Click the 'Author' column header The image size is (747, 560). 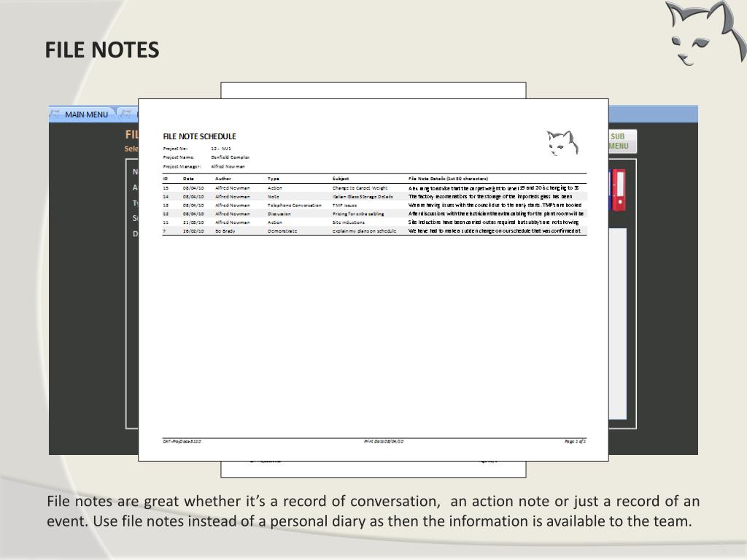[x=223, y=179]
